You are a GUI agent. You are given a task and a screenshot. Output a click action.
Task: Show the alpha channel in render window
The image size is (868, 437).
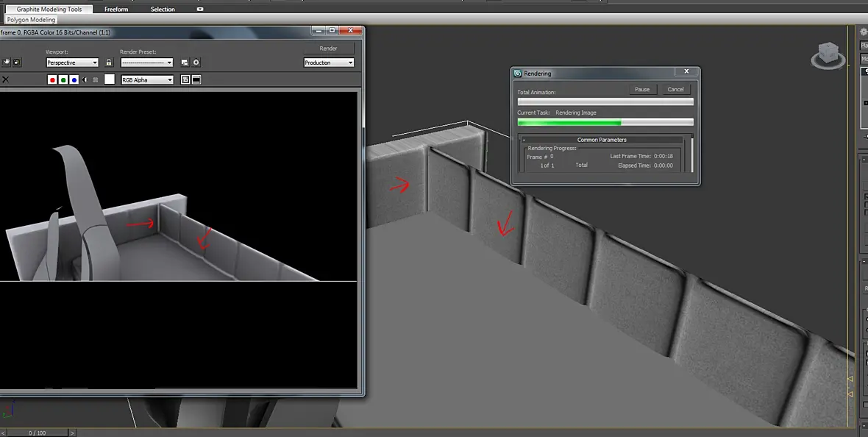pos(85,79)
